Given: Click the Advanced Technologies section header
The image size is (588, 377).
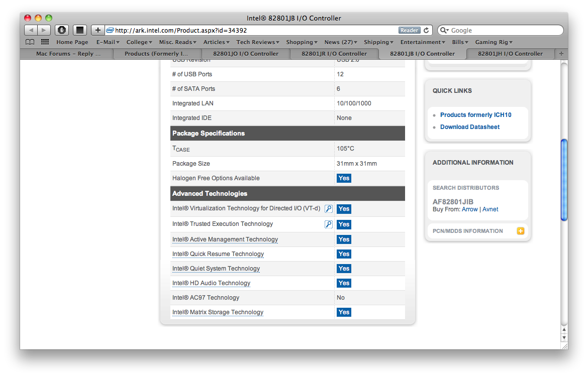Looking at the screenshot, I should [x=287, y=193].
